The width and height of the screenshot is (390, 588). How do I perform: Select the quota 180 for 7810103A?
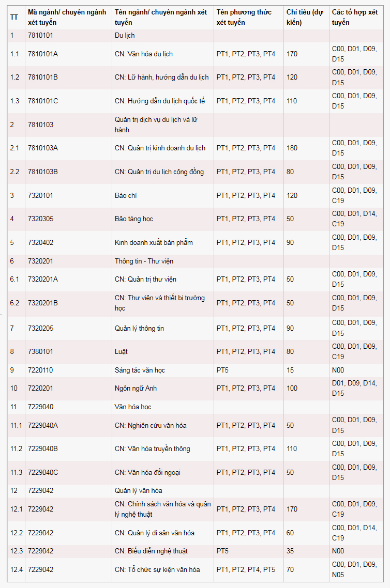[292, 148]
